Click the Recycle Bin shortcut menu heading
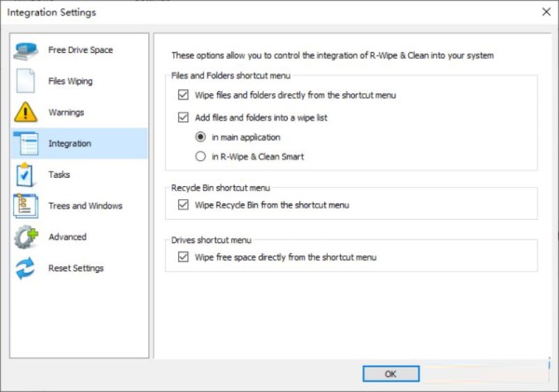The width and height of the screenshot is (559, 392). pyautogui.click(x=220, y=188)
